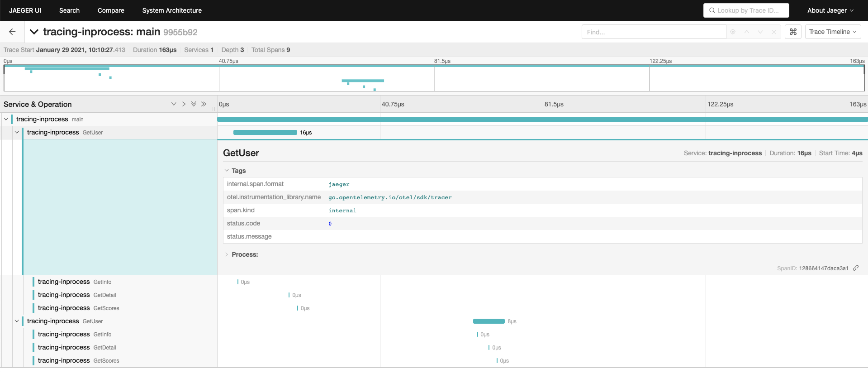Expand all spans with double down-chevron
The height and width of the screenshot is (383, 868).
click(194, 104)
